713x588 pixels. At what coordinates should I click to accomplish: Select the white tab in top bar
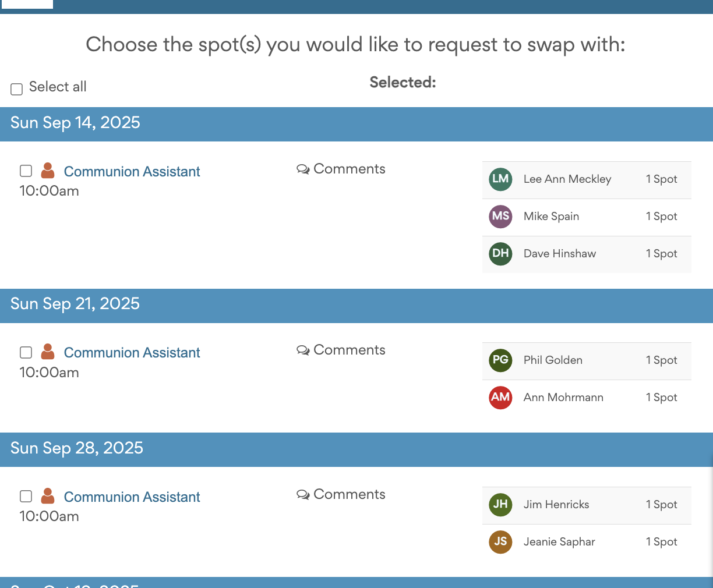tap(27, 4)
